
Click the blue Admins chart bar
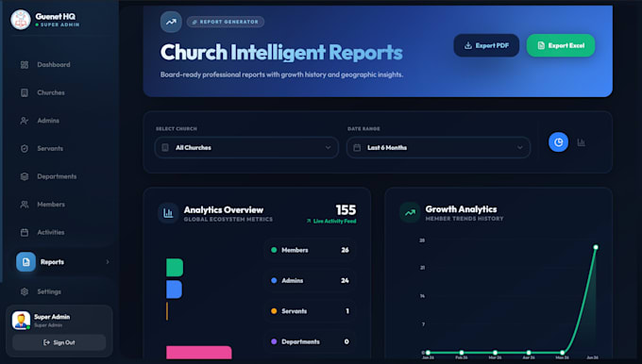[174, 290]
